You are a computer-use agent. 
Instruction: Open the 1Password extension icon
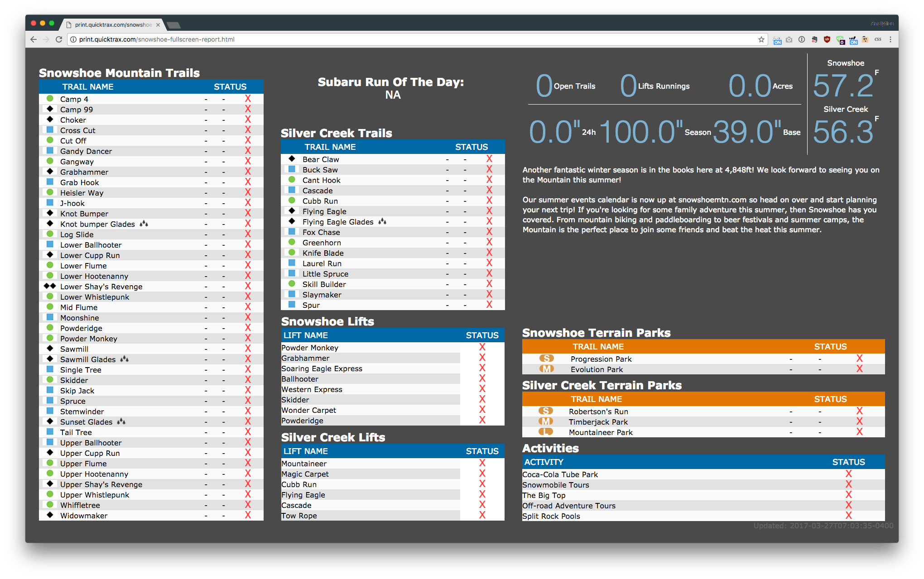point(802,39)
